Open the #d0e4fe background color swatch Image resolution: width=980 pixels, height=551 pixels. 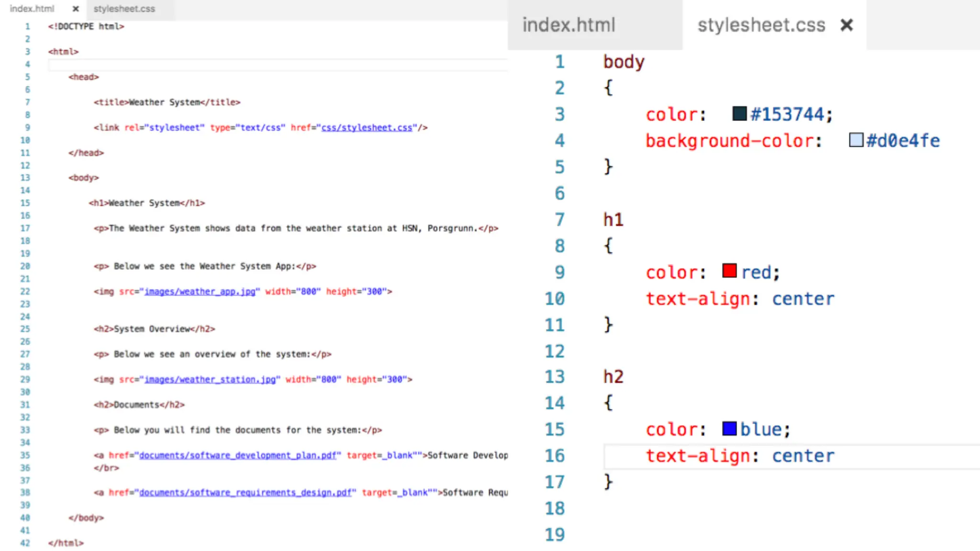[856, 140]
